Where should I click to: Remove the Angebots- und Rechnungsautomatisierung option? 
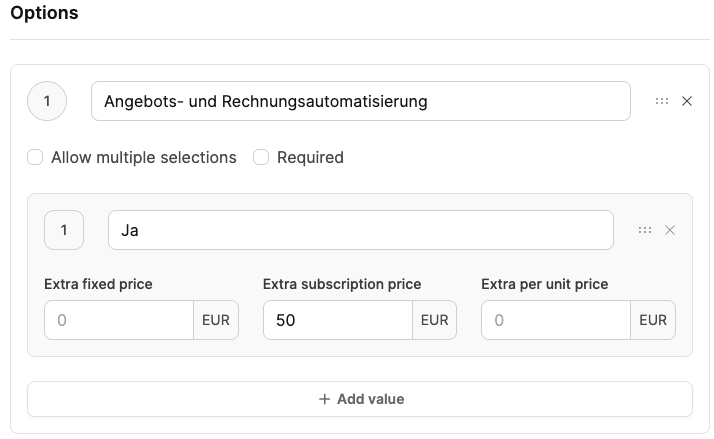687,101
